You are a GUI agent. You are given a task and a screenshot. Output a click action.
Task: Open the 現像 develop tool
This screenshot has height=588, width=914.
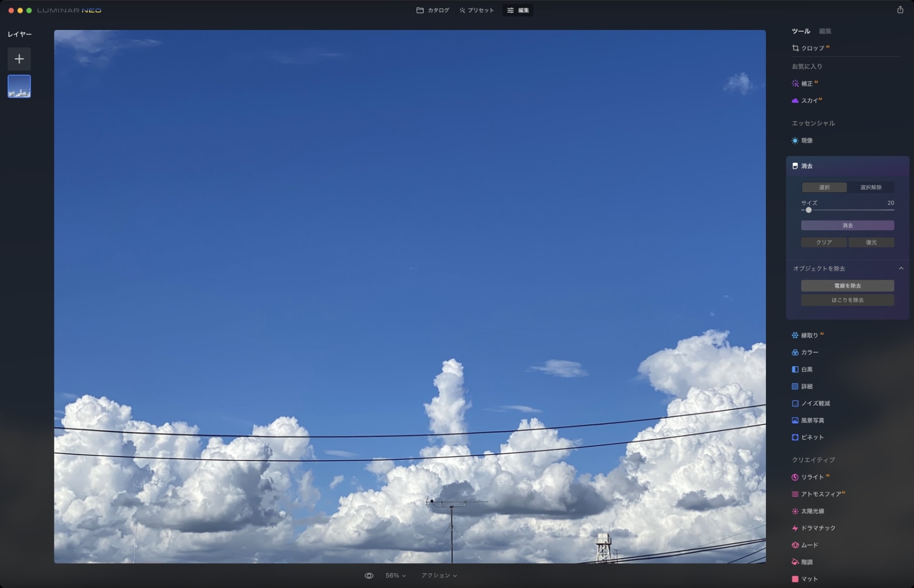tap(806, 141)
